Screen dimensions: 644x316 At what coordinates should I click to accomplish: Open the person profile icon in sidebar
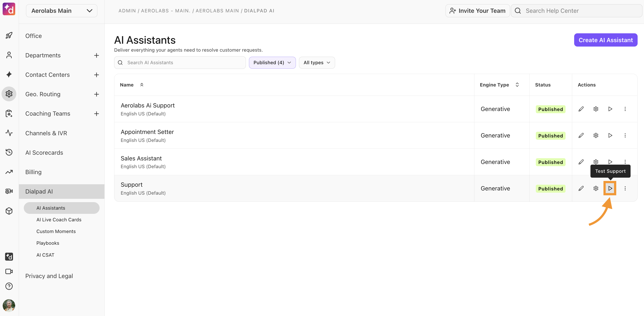point(9,55)
